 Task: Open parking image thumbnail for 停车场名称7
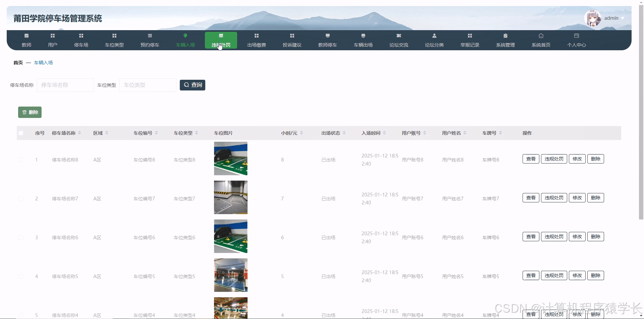231,197
